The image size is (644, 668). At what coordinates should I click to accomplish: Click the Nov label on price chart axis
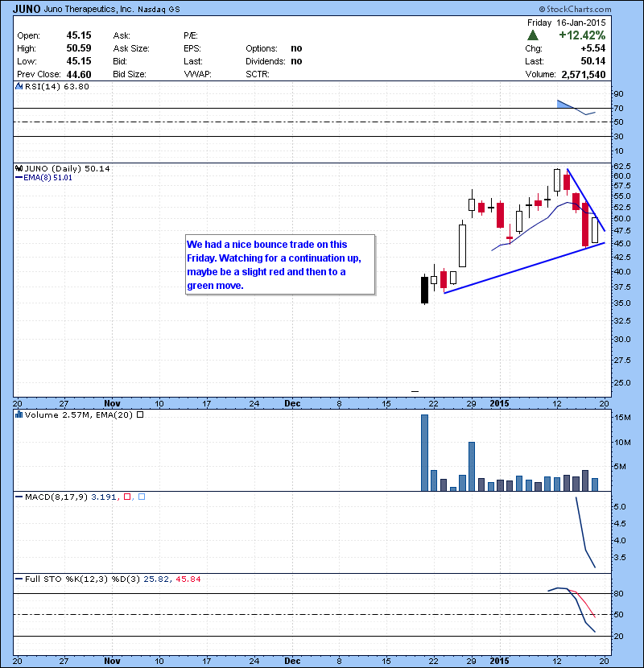pos(112,403)
